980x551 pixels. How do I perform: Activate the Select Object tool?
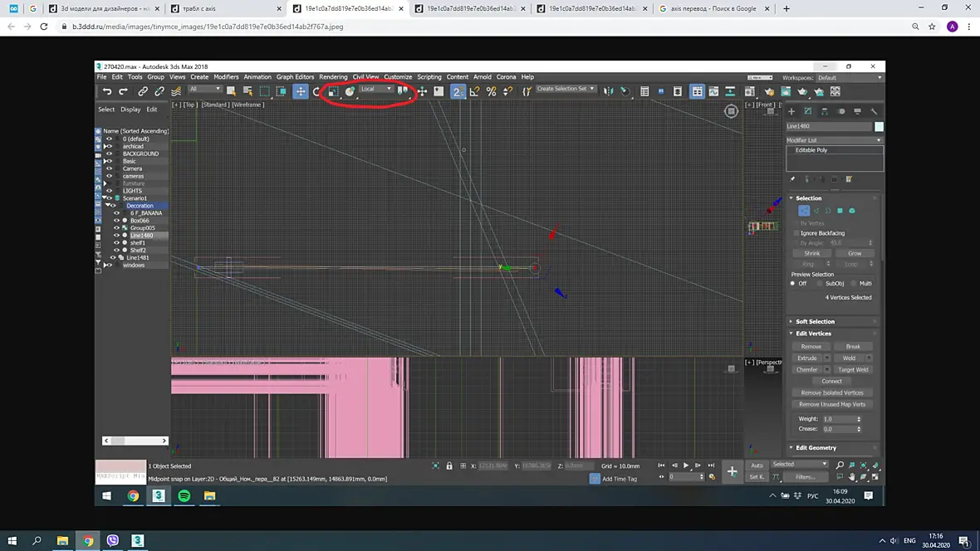click(231, 92)
